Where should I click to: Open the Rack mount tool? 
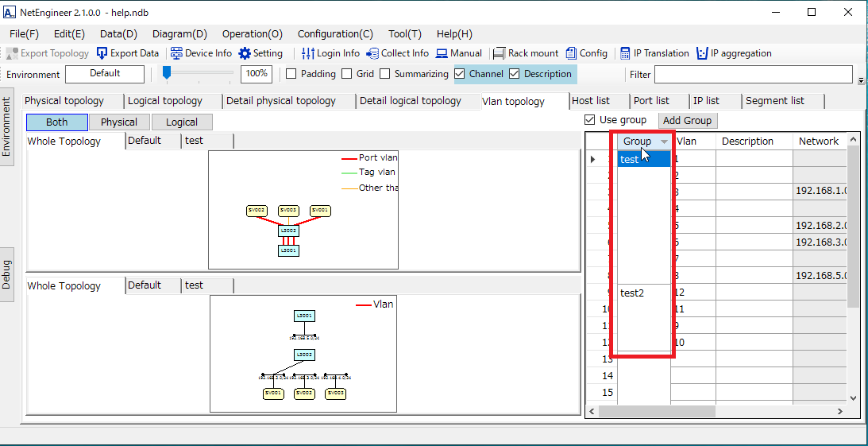[500, 53]
